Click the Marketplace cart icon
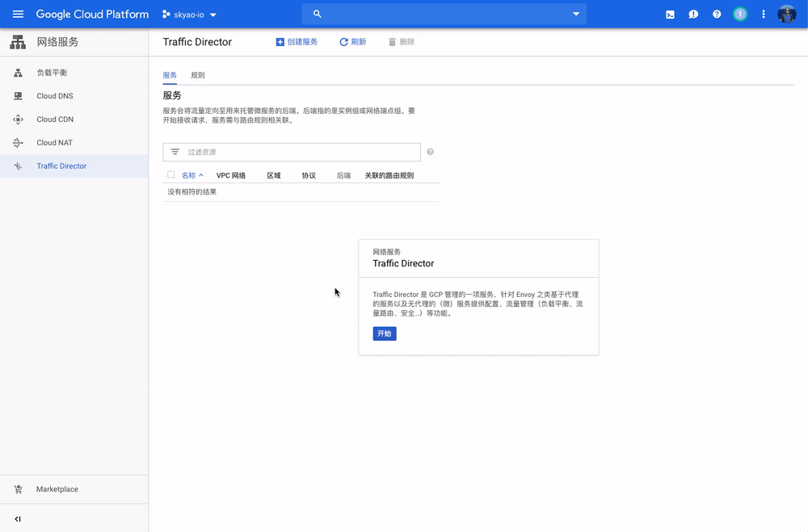Screen dimensions: 808x532 [18, 489]
